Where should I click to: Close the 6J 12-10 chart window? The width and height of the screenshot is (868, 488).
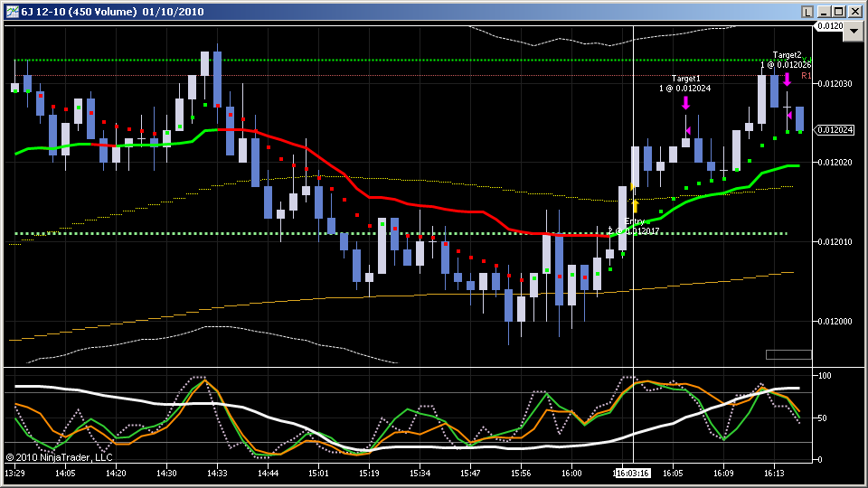854,12
